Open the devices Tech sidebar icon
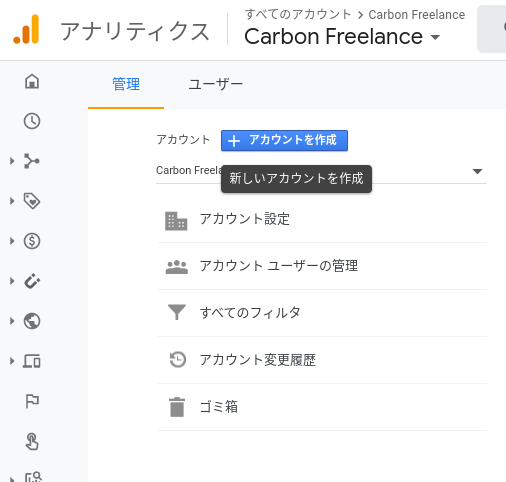This screenshot has width=506, height=482. click(32, 361)
